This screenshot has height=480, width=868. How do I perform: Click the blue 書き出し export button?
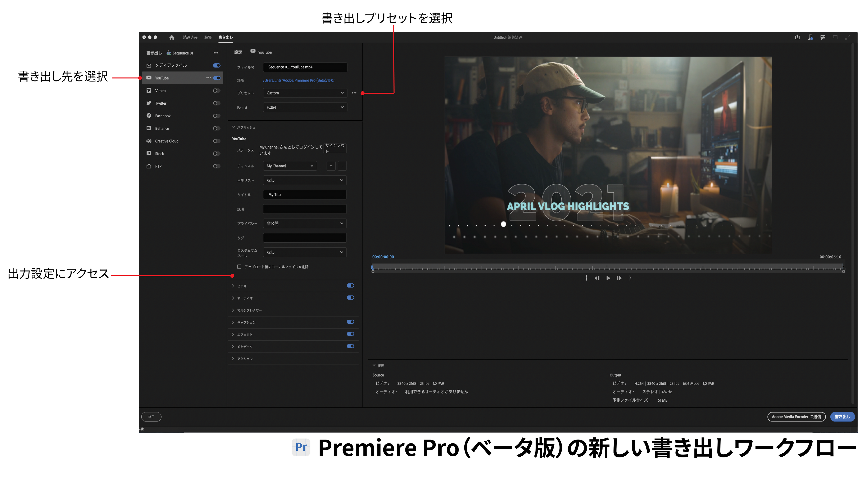(842, 417)
